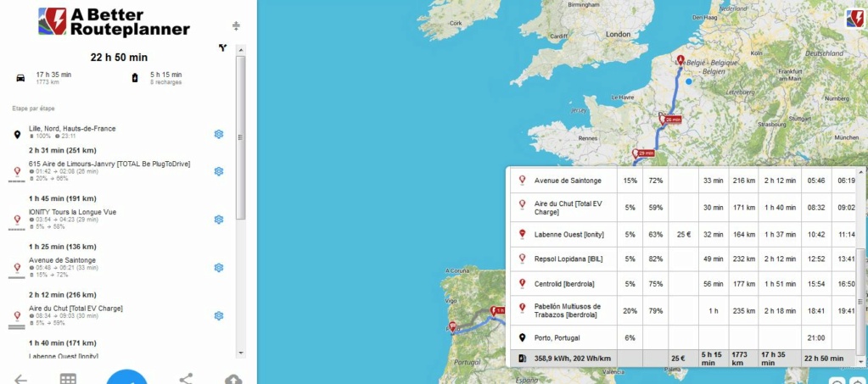Click the car driving time icon

(x=20, y=78)
